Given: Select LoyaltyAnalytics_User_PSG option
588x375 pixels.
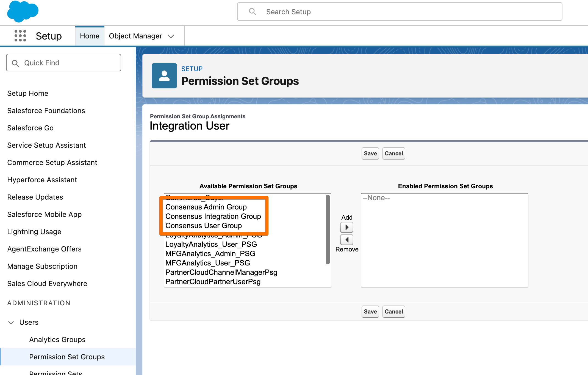Looking at the screenshot, I should pyautogui.click(x=211, y=244).
